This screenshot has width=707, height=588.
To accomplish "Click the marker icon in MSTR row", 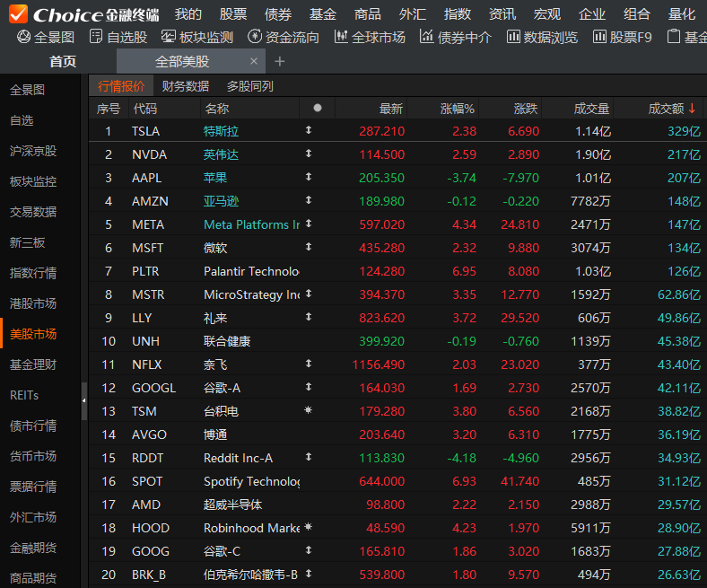I will click(x=309, y=294).
